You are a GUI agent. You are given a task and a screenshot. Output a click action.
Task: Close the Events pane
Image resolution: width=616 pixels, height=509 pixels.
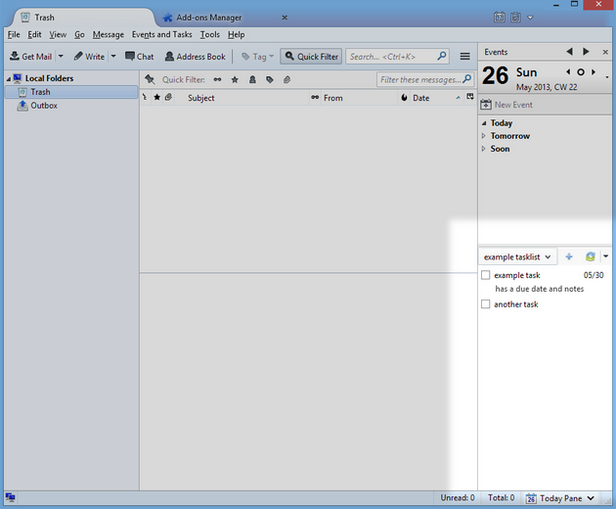[606, 51]
